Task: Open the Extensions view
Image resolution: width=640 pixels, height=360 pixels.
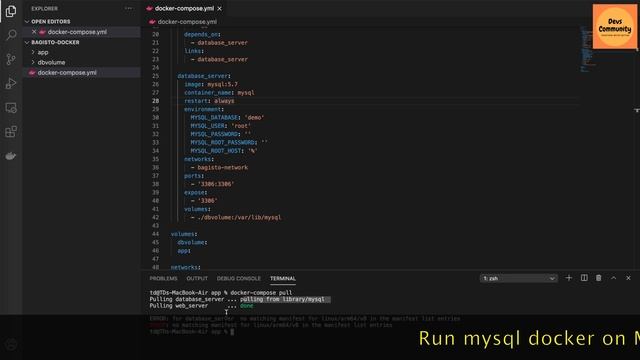Action: pyautogui.click(x=11, y=132)
